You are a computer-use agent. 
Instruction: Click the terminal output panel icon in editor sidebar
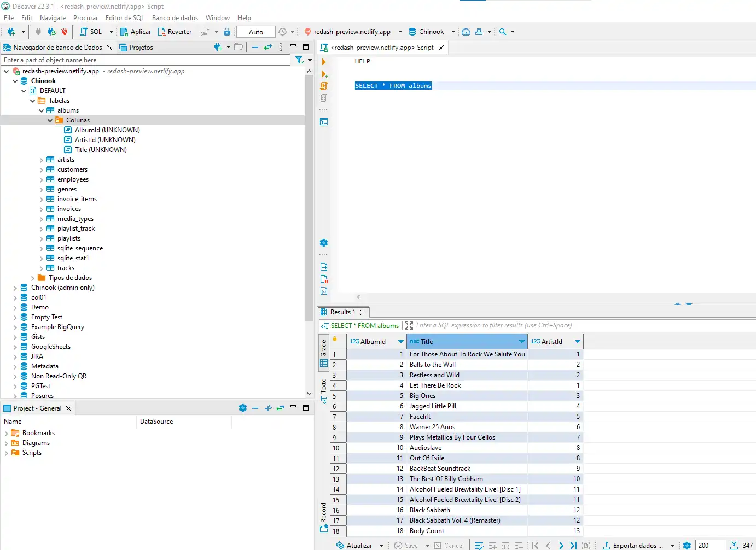point(324,122)
